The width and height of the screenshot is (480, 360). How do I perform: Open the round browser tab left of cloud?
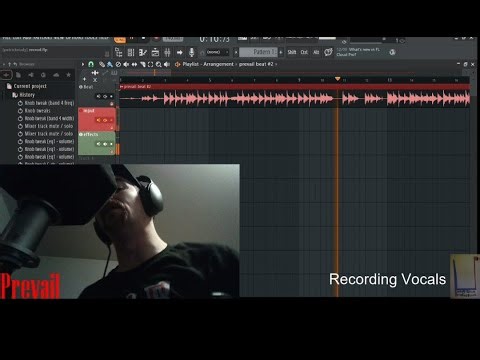pyautogui.click(x=43, y=75)
